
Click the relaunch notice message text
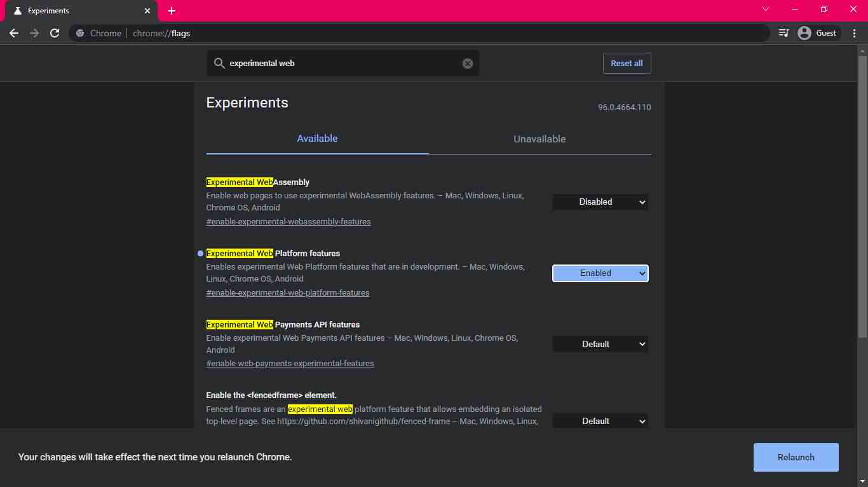coord(155,457)
